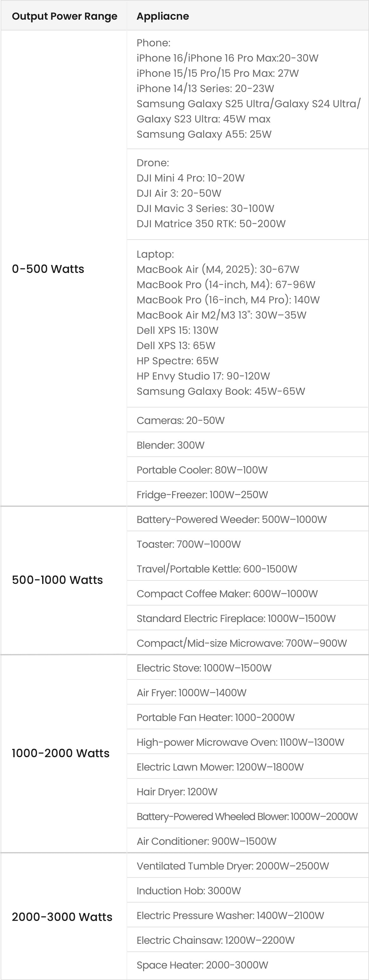Select the Induction Hob: 3000W row
The image size is (369, 980).
click(189, 891)
